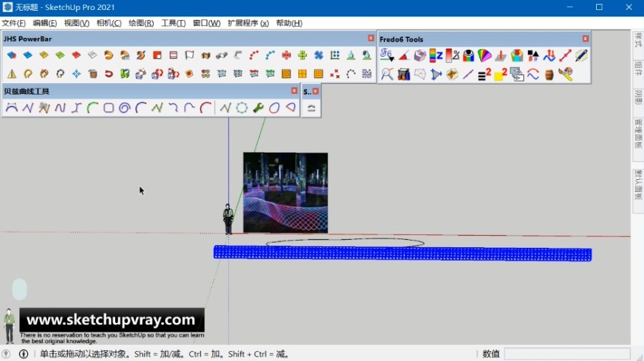Select the purple cube tool in Fredo6 Tools
The height and width of the screenshot is (361, 644).
(x=420, y=55)
